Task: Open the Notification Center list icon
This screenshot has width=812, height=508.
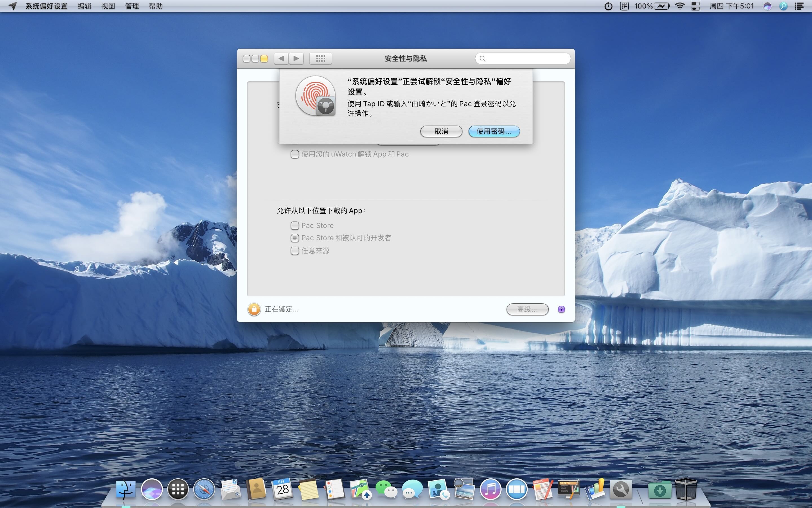Action: [x=799, y=6]
